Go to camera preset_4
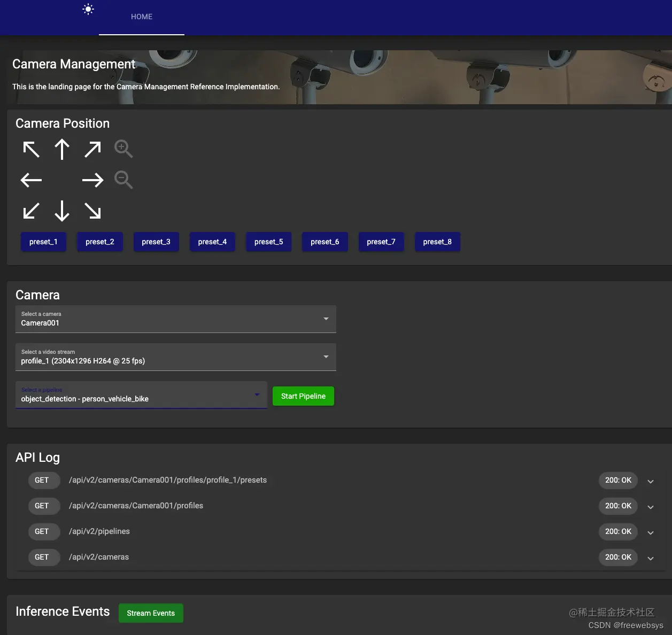The image size is (672, 635). 212,242
